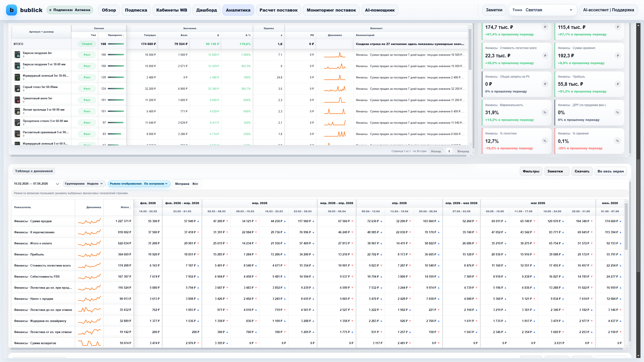The height and width of the screenshot is (362, 644).
Task: Click ruble icon on Стоимость логистики всего card
Action: pyautogui.click(x=545, y=56)
